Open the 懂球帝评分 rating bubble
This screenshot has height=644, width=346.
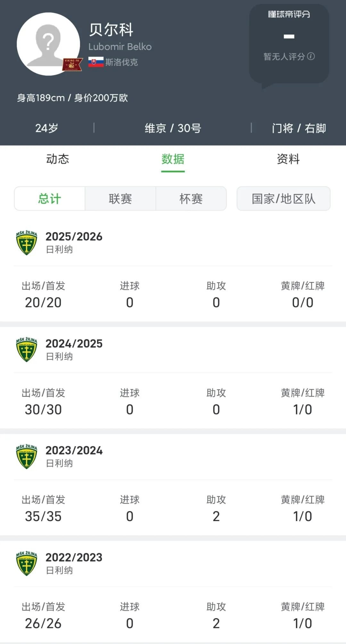pyautogui.click(x=289, y=44)
